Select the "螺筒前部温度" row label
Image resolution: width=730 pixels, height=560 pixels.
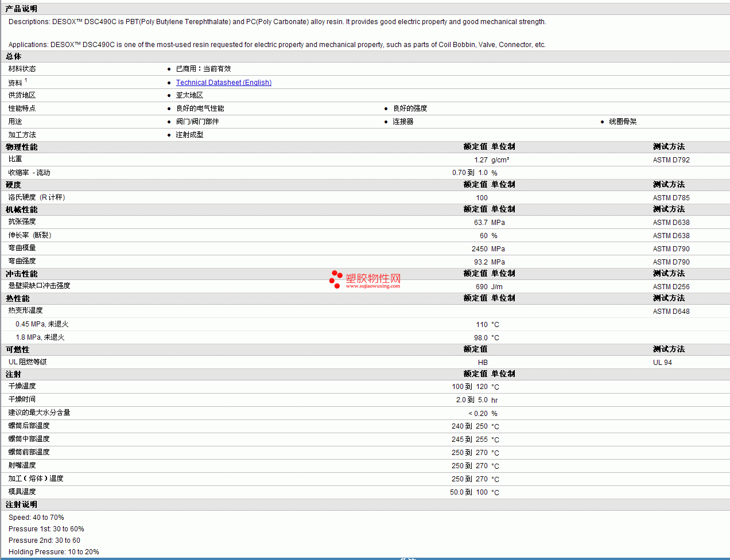pyautogui.click(x=29, y=452)
